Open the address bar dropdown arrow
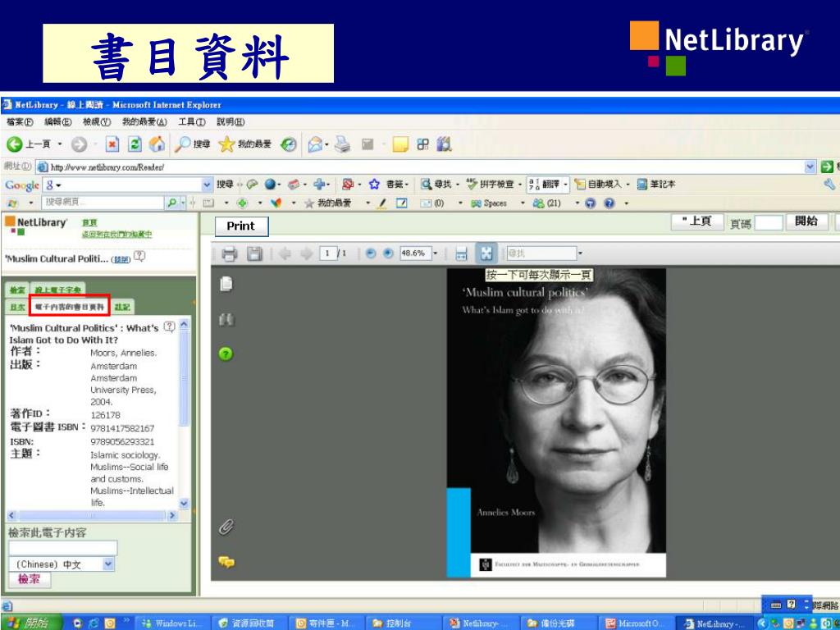The image size is (840, 630). [x=810, y=167]
